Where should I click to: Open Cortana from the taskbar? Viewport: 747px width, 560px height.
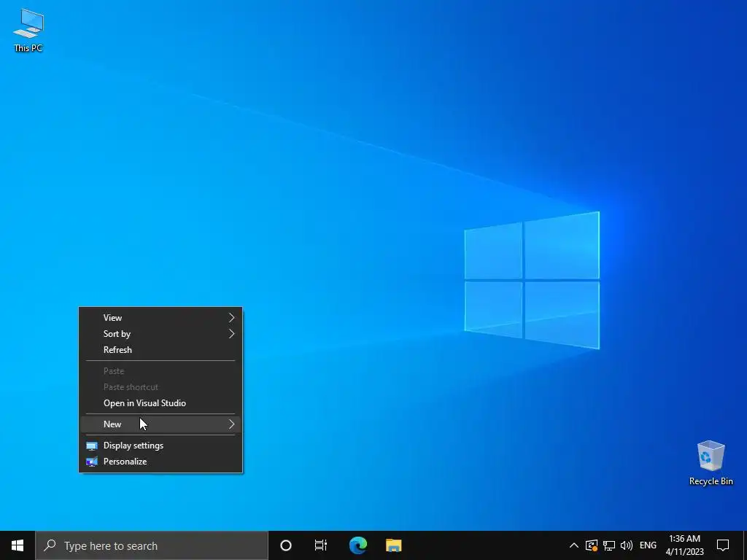(x=285, y=545)
